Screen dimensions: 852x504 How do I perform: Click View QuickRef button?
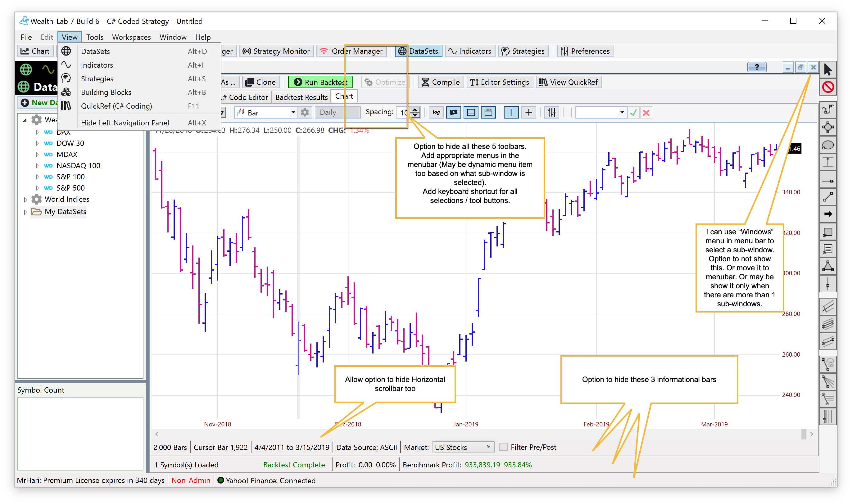coord(569,82)
